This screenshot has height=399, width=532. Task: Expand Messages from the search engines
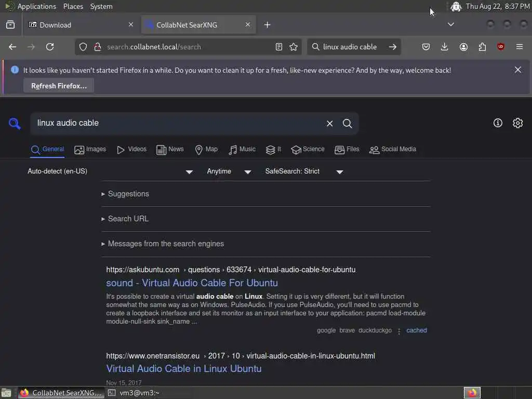[163, 244]
